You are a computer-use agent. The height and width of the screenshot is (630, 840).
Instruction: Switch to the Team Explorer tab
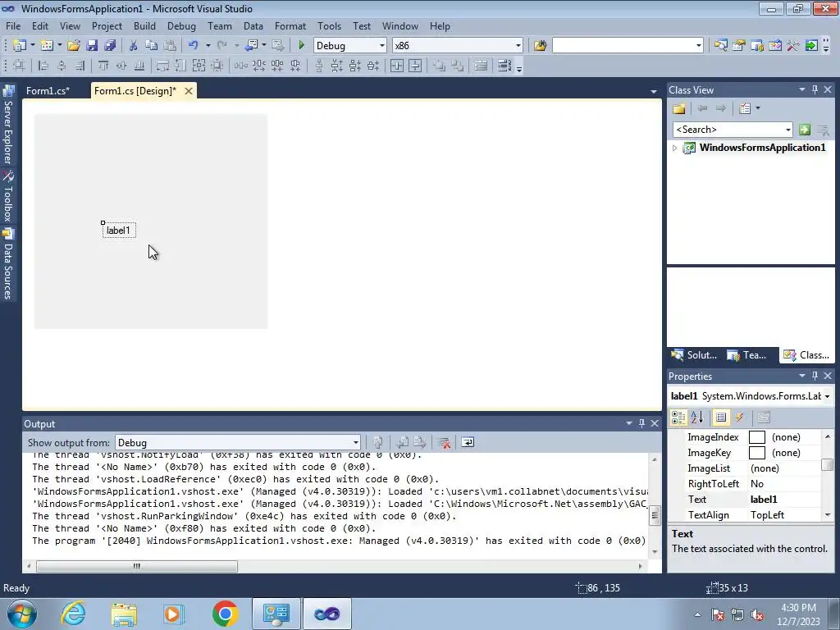click(x=746, y=355)
